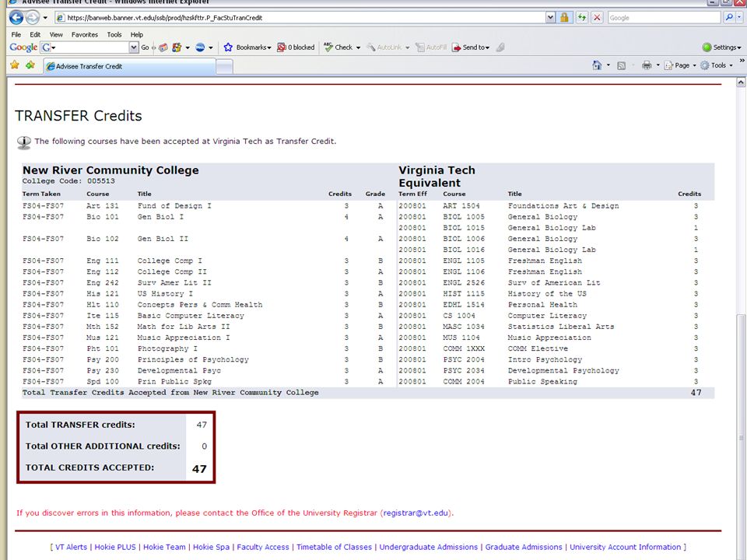Click the ART 1504 course cell
The image size is (747, 560).
(461, 205)
